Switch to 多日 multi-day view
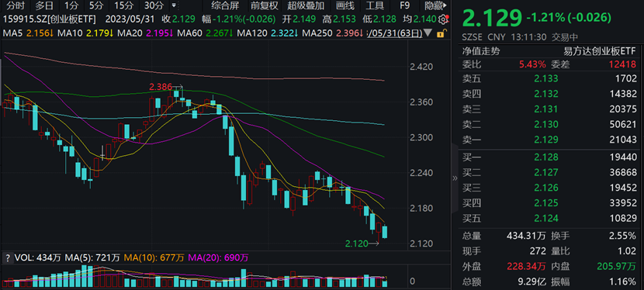The image size is (644, 290). [44, 5]
